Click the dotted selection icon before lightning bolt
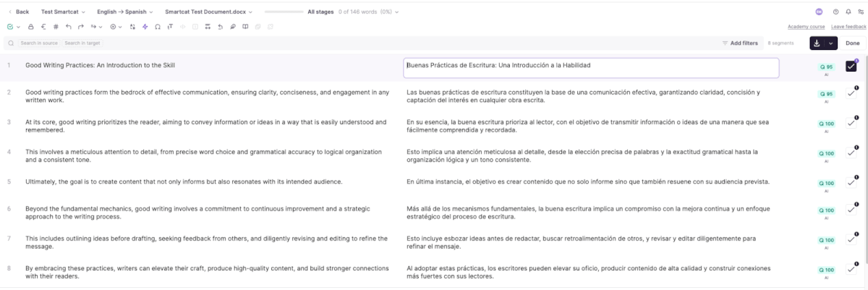868x290 pixels. [x=132, y=27]
